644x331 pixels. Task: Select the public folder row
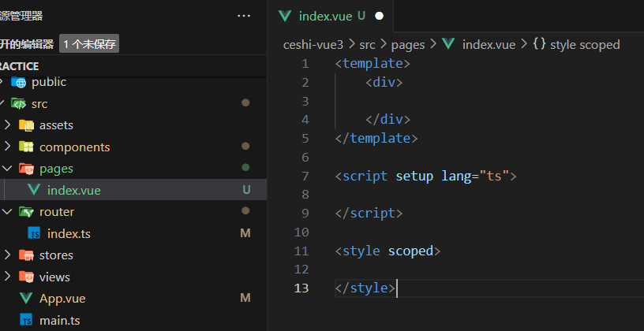(133, 82)
